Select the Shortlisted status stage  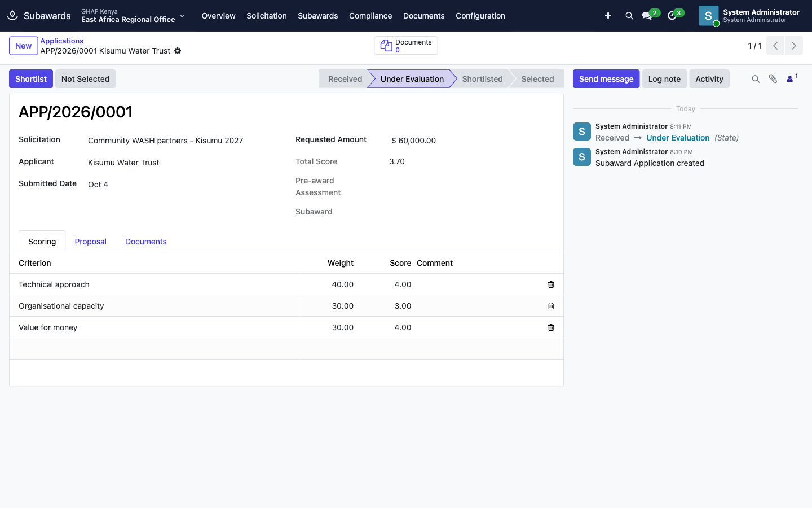point(482,79)
